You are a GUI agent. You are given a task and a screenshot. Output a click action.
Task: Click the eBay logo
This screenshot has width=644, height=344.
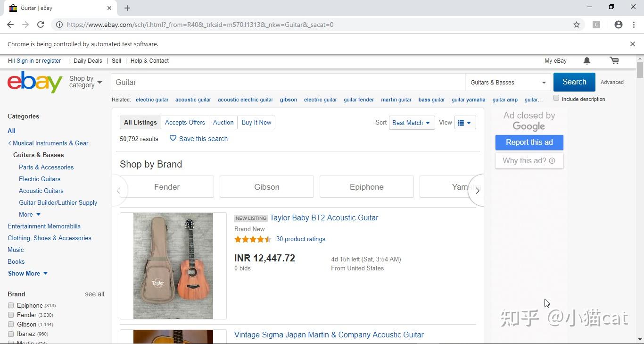[35, 82]
